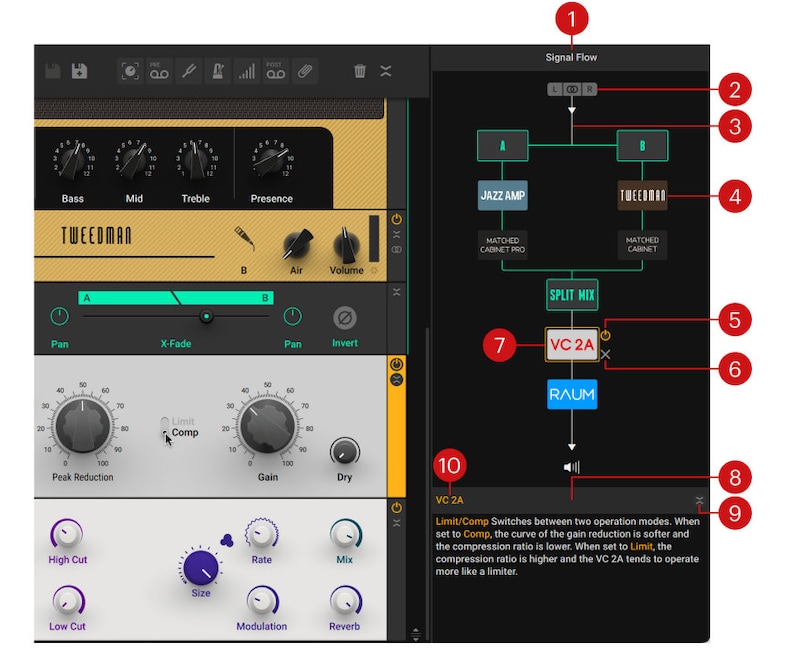Select Matched Cabinet block under Tweedman
This screenshot has height=654, width=794.
click(642, 245)
